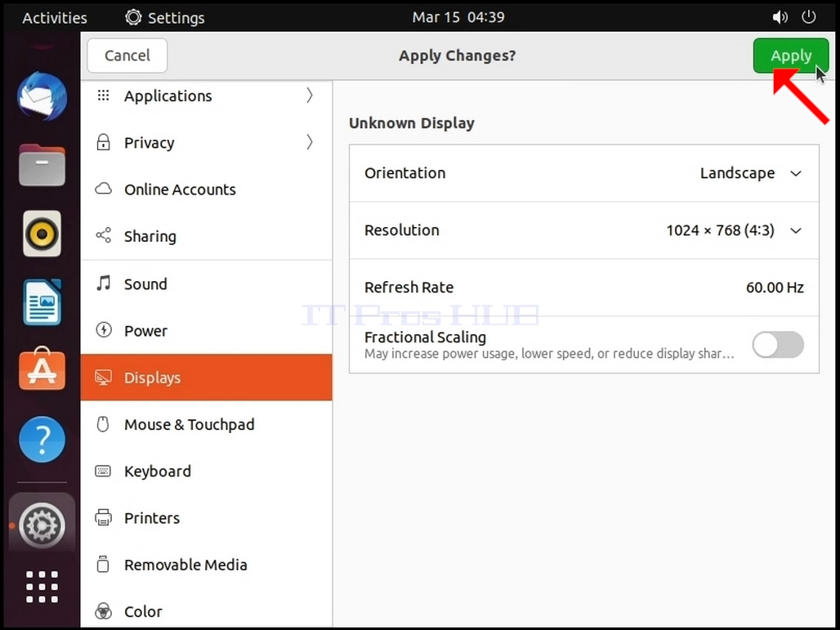The height and width of the screenshot is (630, 840).
Task: Launch LibreOffice Writer from the dock
Action: (x=42, y=302)
